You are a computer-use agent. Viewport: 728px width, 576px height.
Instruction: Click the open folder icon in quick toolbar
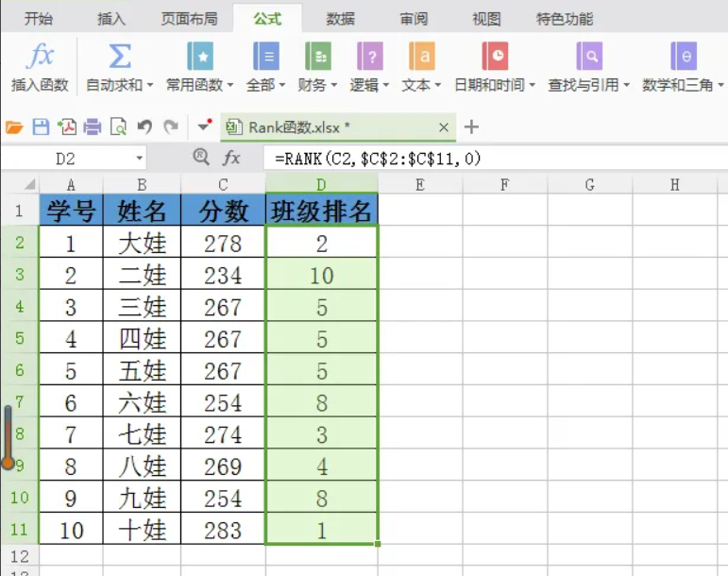click(x=14, y=127)
